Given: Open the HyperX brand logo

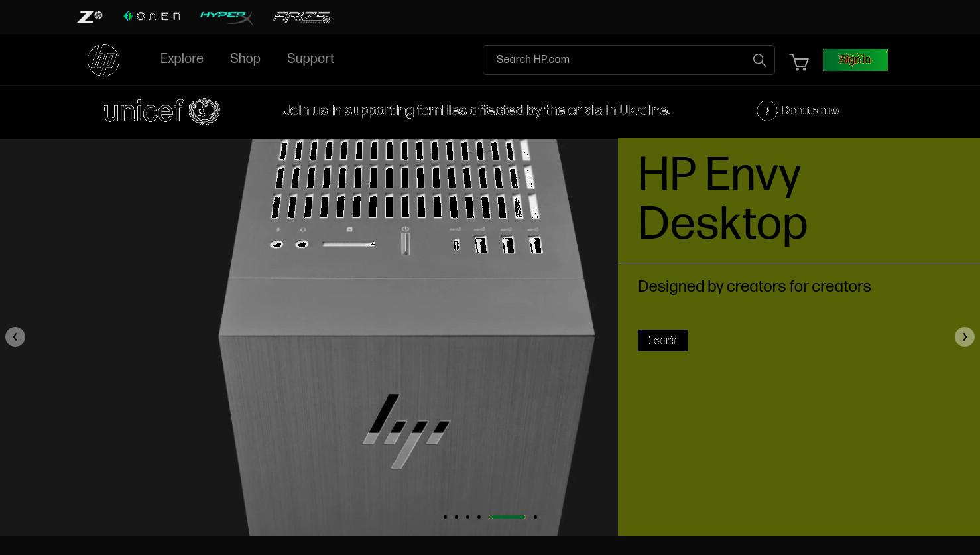Looking at the screenshot, I should (226, 17).
